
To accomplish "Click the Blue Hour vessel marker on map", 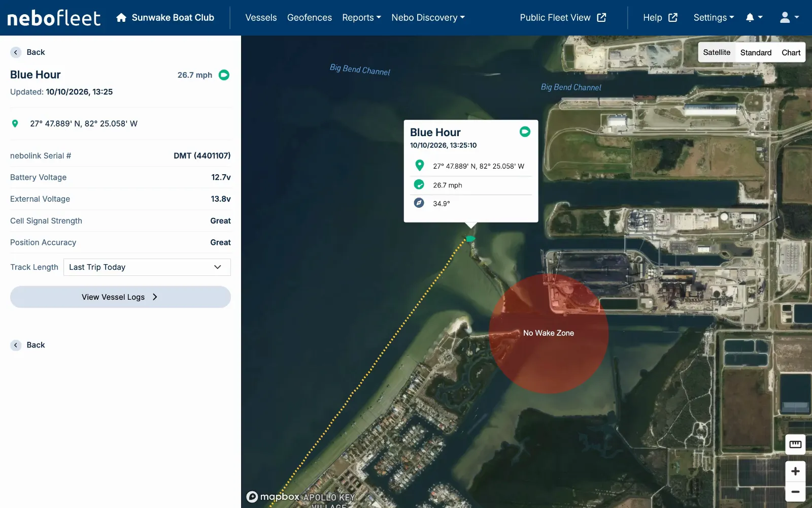I will point(471,239).
